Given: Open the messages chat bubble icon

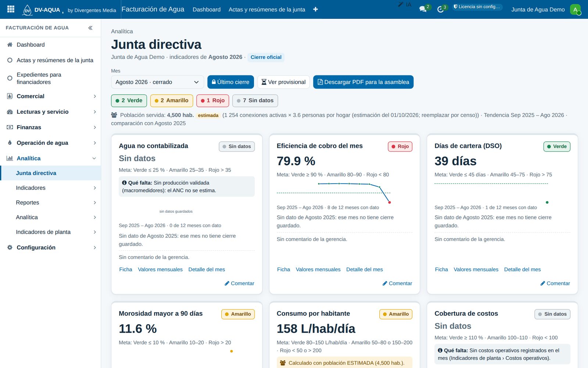Looking at the screenshot, I should tap(423, 9).
